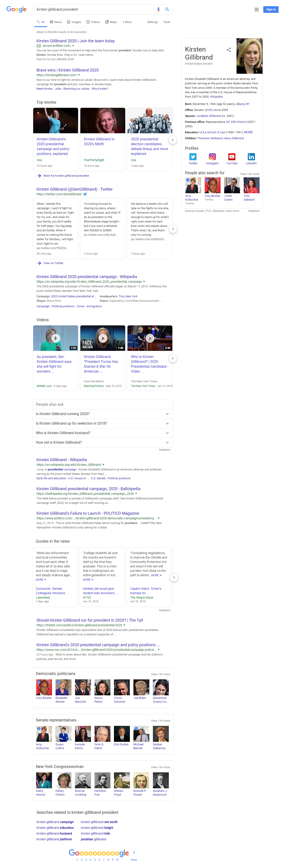The height and width of the screenshot is (868, 281).
Task: Expand 'Who is Kirsten Gillibrand husband?'
Action: click(x=103, y=433)
